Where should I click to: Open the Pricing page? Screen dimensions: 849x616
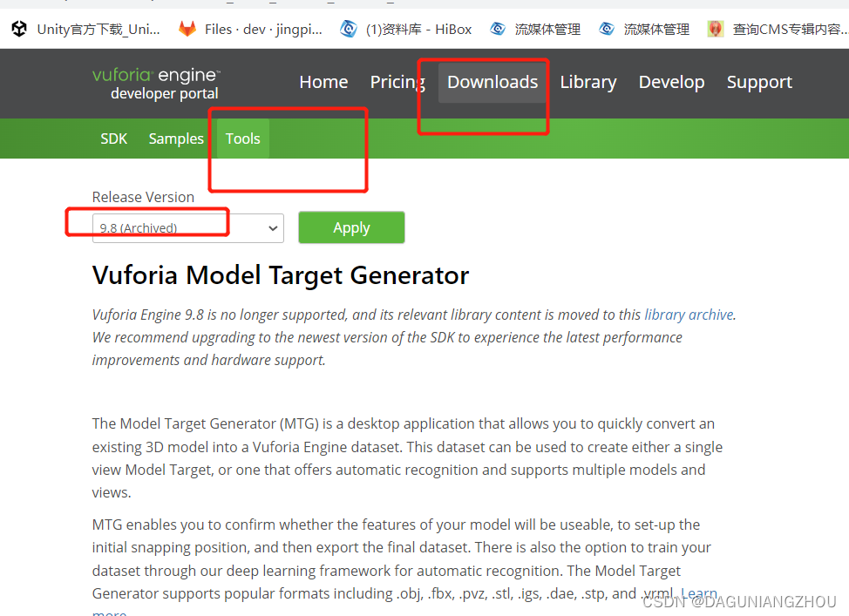pyautogui.click(x=397, y=82)
